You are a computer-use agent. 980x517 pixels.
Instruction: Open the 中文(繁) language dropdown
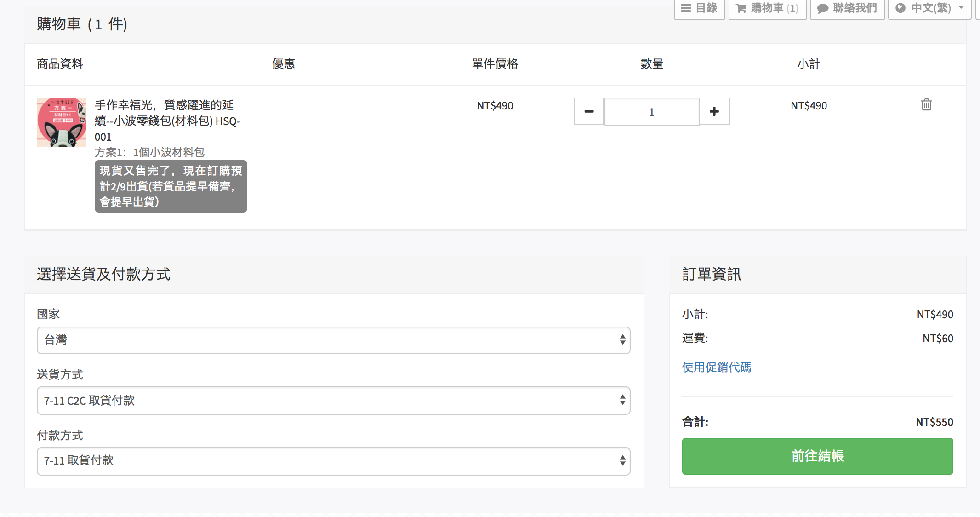pos(929,8)
